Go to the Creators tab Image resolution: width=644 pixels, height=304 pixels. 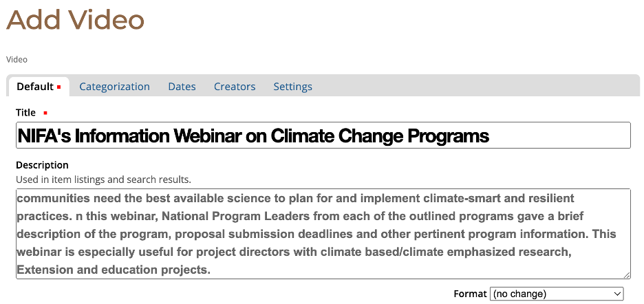point(235,87)
